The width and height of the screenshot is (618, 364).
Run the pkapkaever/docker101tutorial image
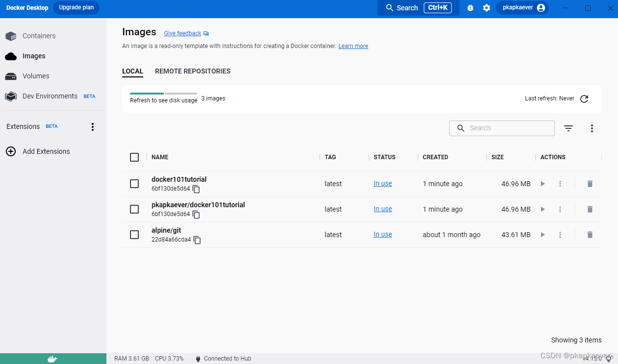point(543,209)
